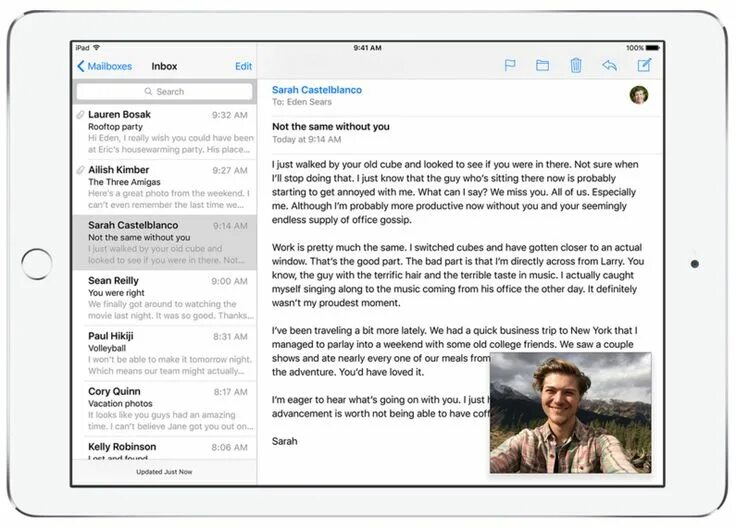The height and width of the screenshot is (529, 736).
Task: Tap Today at 9:14 AM timestamp
Action: pos(307,139)
